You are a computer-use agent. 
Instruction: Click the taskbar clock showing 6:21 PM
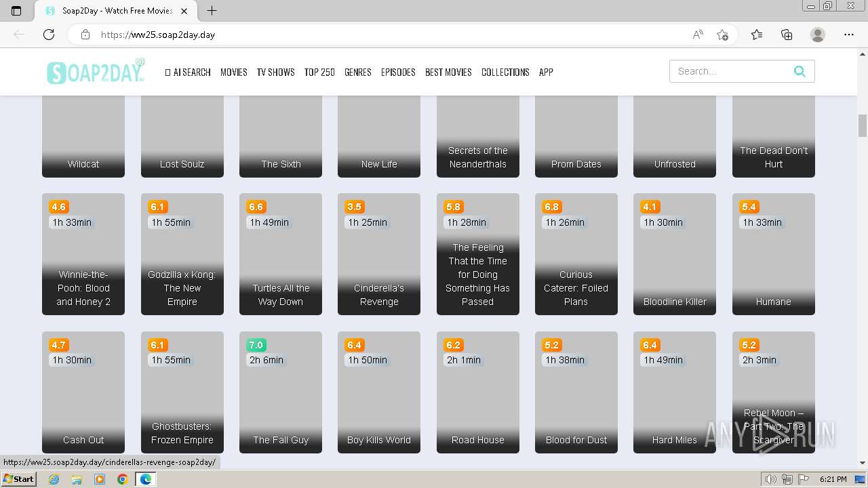[833, 479]
